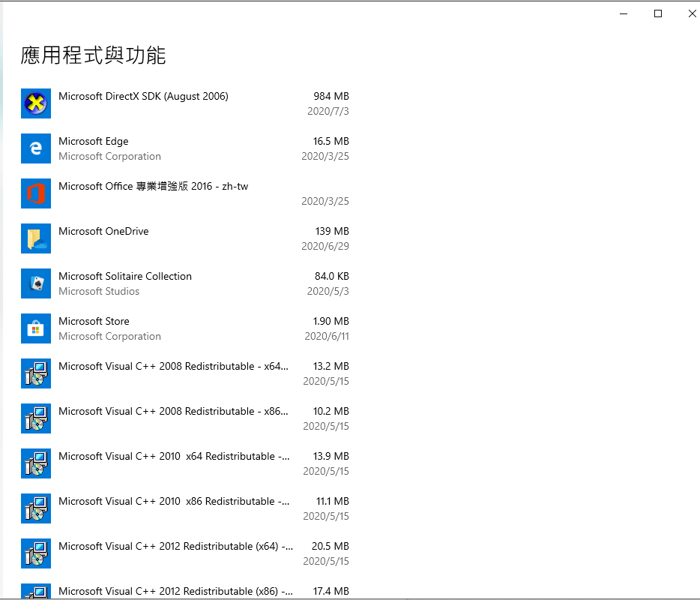Click the 139 MB size of OneDrive
Image resolution: width=700 pixels, height=600 pixels.
tap(332, 232)
